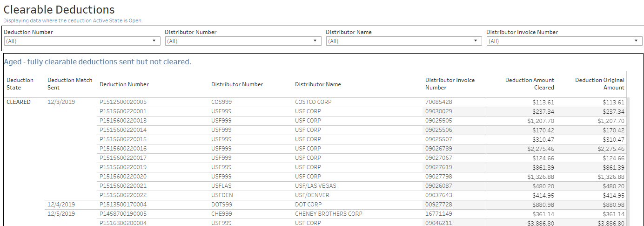The image size is (644, 226).
Task: Select the CLEARED deduction state cell
Action: click(x=19, y=102)
